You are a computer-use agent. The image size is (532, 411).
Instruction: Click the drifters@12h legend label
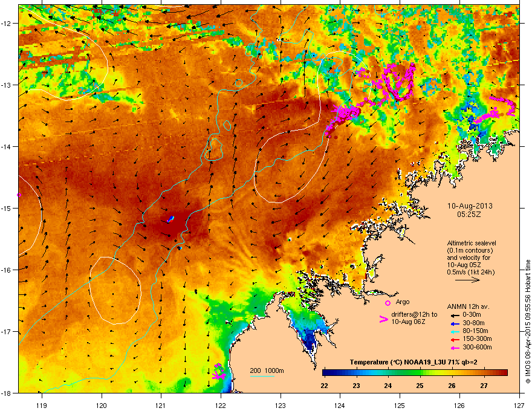coord(414,318)
